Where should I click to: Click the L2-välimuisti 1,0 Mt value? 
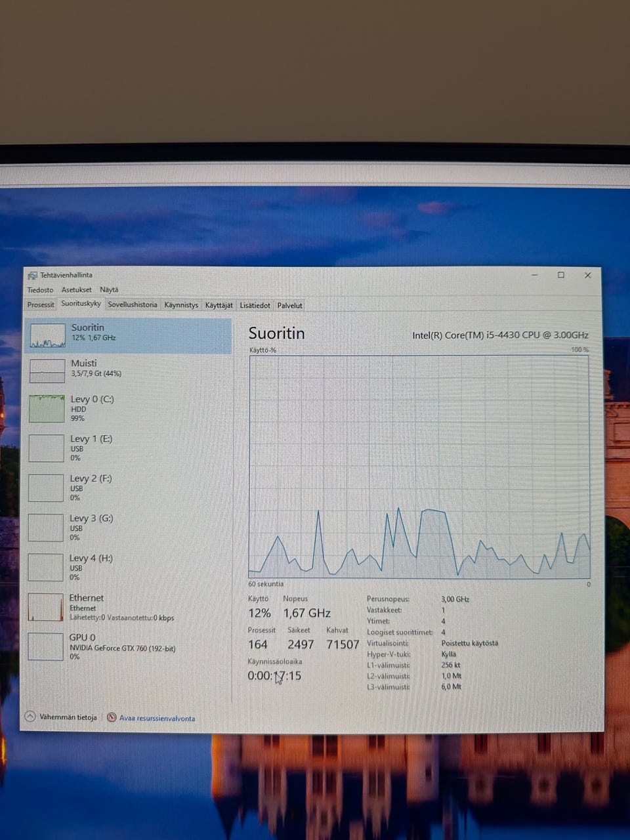[451, 676]
